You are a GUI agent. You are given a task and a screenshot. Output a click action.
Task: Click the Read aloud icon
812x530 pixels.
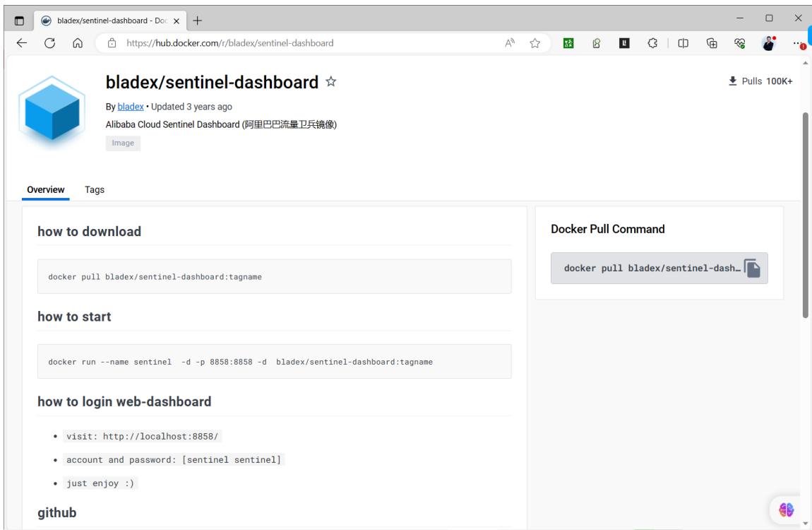click(x=510, y=43)
